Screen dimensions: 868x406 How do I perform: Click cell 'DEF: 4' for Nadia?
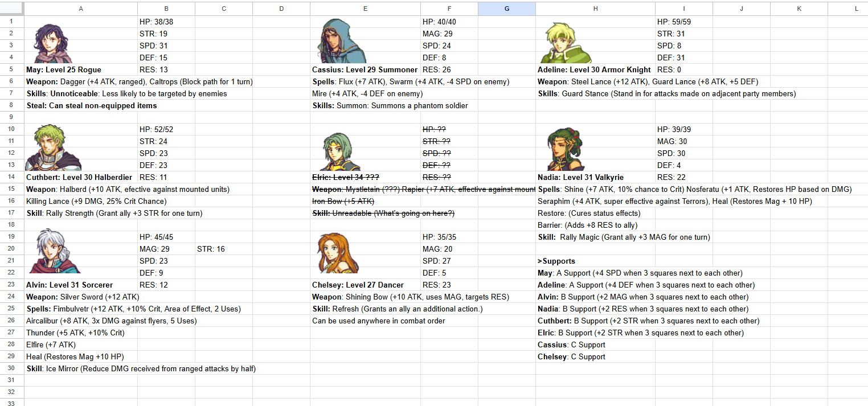683,165
